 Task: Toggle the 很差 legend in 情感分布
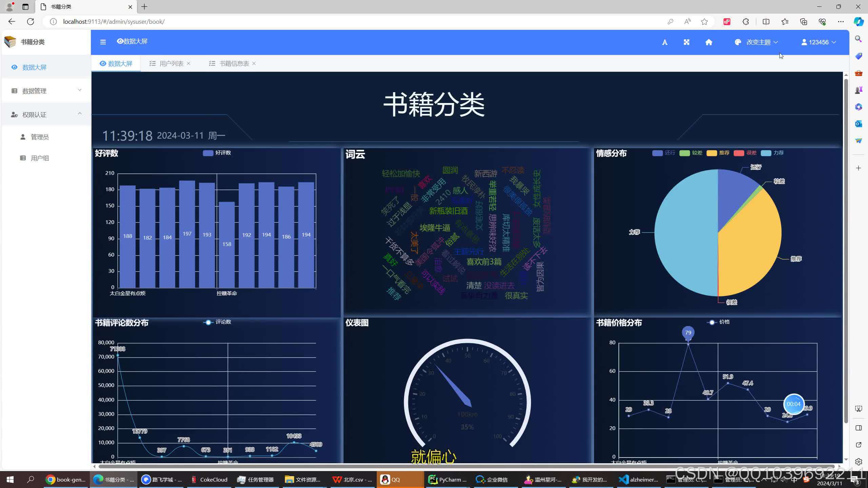745,153
